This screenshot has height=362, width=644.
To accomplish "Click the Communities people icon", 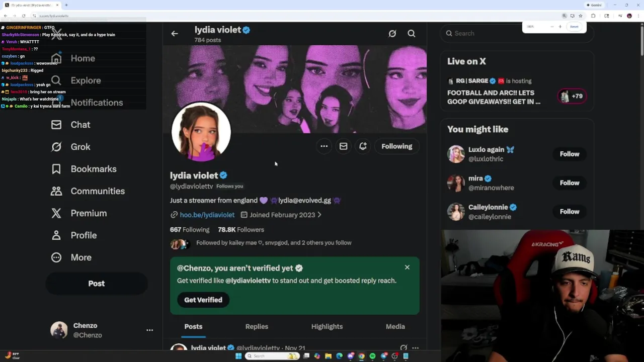I will tap(56, 191).
